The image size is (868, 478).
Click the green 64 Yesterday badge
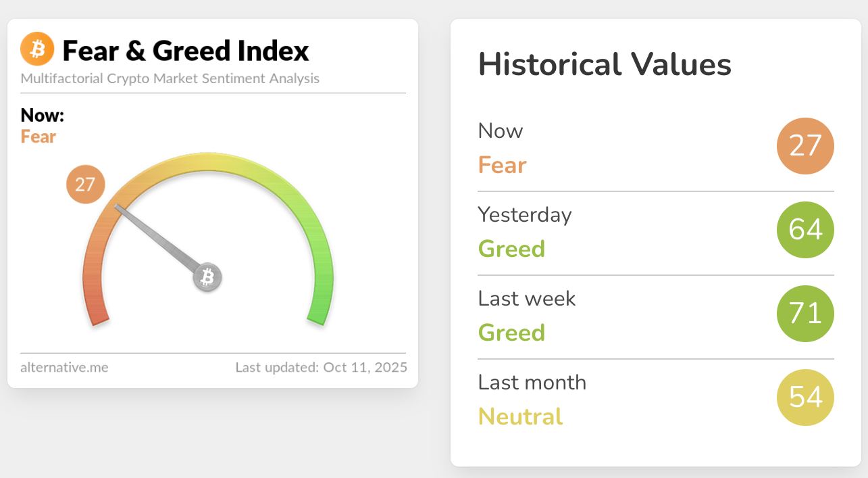pyautogui.click(x=805, y=230)
